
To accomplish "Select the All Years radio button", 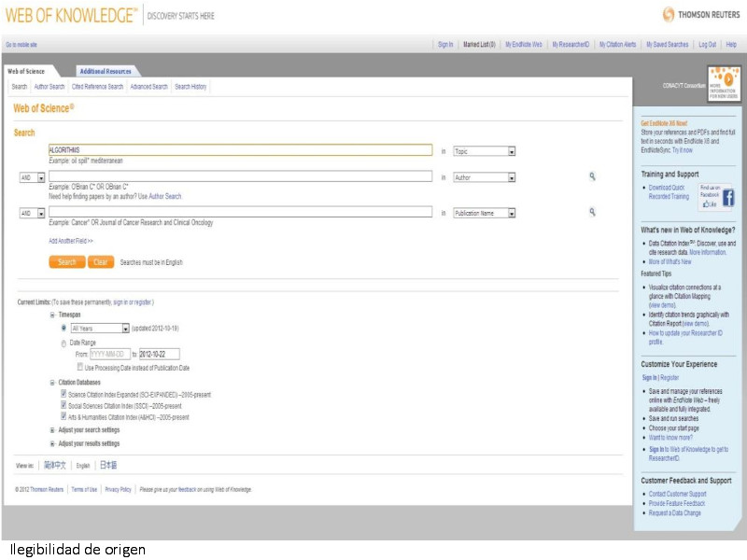I will (x=63, y=329).
